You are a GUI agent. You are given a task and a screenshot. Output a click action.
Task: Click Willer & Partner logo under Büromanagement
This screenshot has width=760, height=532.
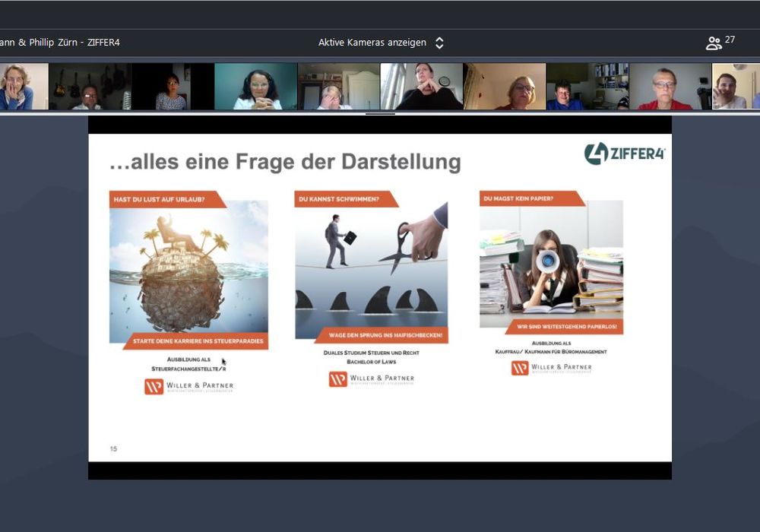click(551, 368)
